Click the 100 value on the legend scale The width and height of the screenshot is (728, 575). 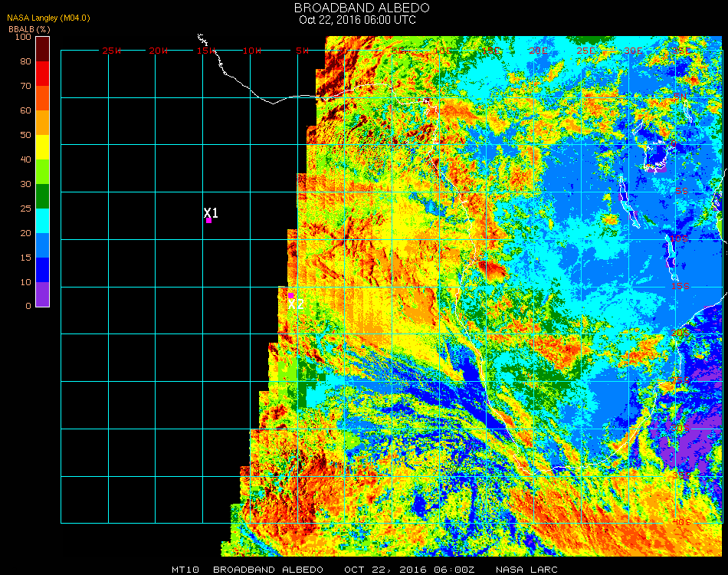click(x=22, y=37)
